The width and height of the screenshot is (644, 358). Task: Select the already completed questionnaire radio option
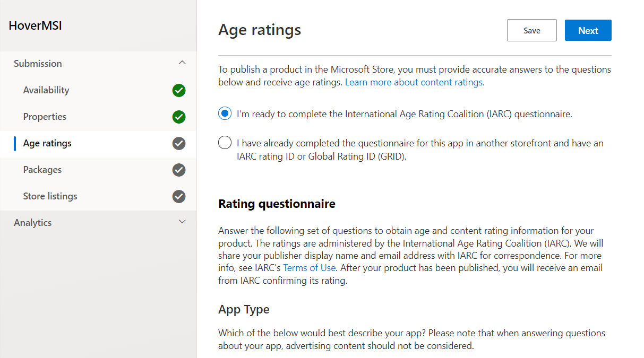(x=225, y=143)
